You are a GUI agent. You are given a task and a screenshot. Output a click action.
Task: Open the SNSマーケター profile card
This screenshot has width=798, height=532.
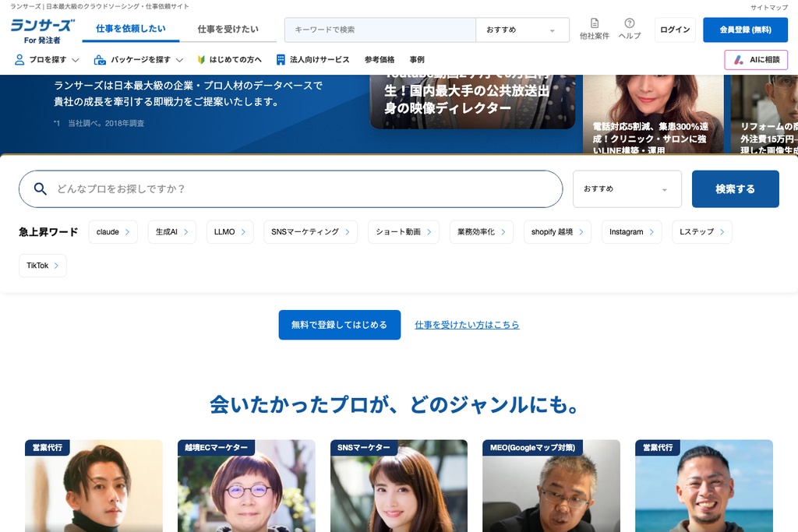tap(399, 486)
